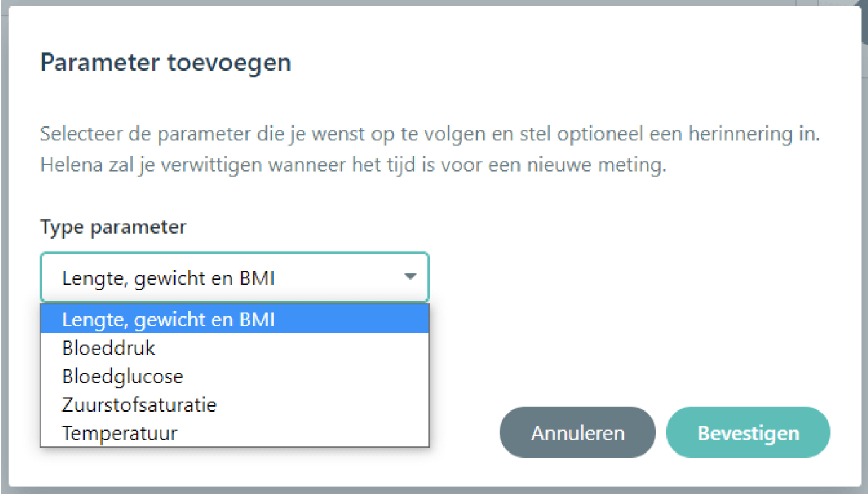The width and height of the screenshot is (868, 495).
Task: Click the Type parameter field label
Action: coord(113,227)
